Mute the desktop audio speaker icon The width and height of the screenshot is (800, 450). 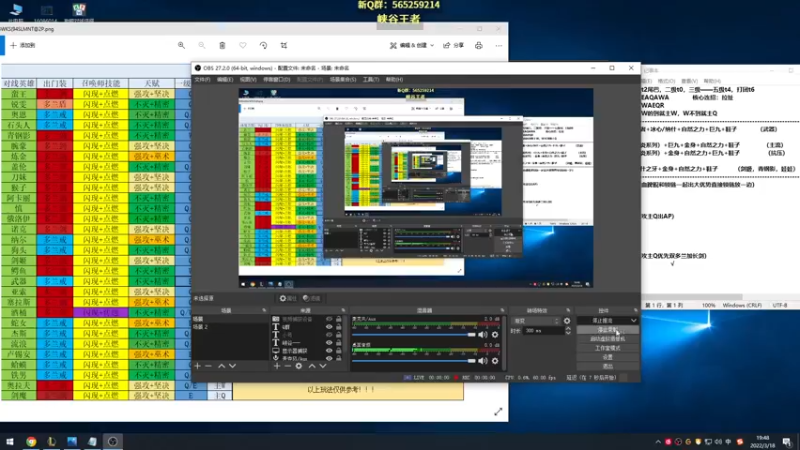tap(483, 361)
